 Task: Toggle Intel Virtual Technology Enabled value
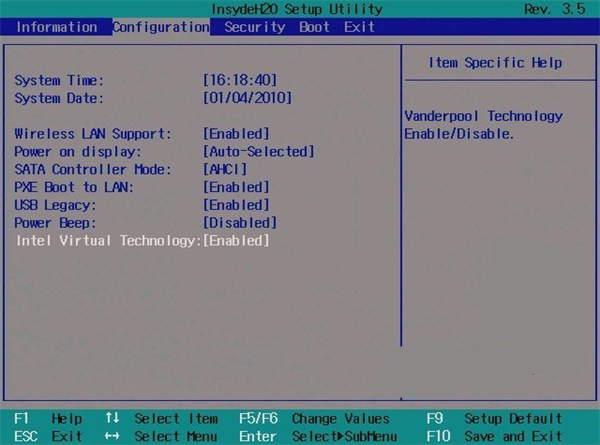click(236, 241)
